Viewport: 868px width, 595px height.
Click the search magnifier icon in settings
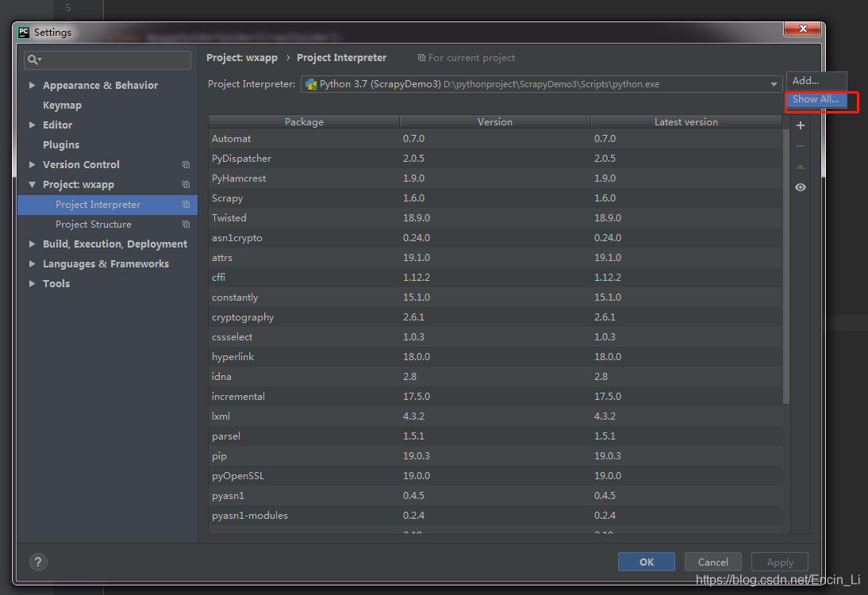(33, 59)
